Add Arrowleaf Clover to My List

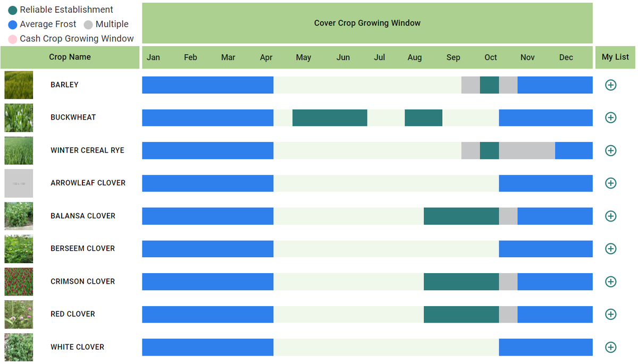[610, 183]
